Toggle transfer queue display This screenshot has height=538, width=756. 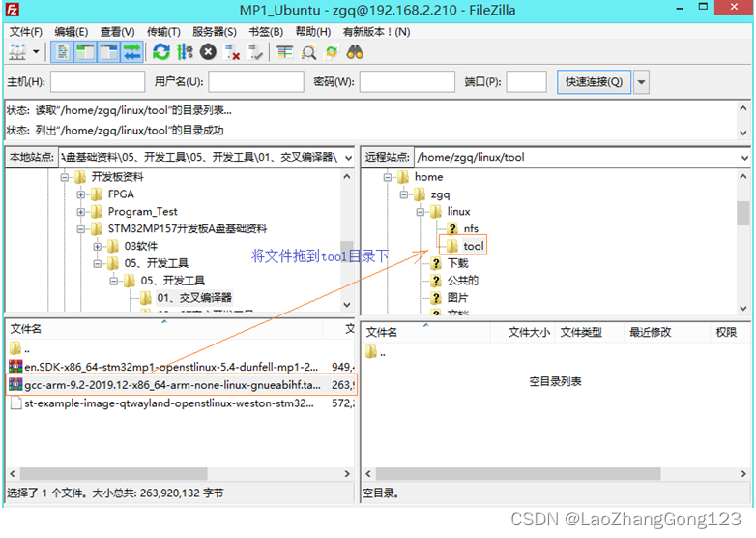(131, 52)
